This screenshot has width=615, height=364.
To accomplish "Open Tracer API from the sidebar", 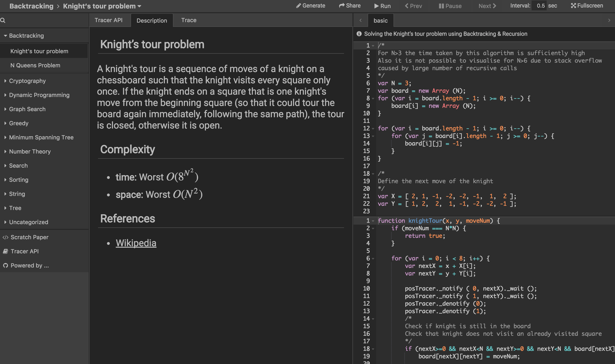I will click(x=25, y=251).
